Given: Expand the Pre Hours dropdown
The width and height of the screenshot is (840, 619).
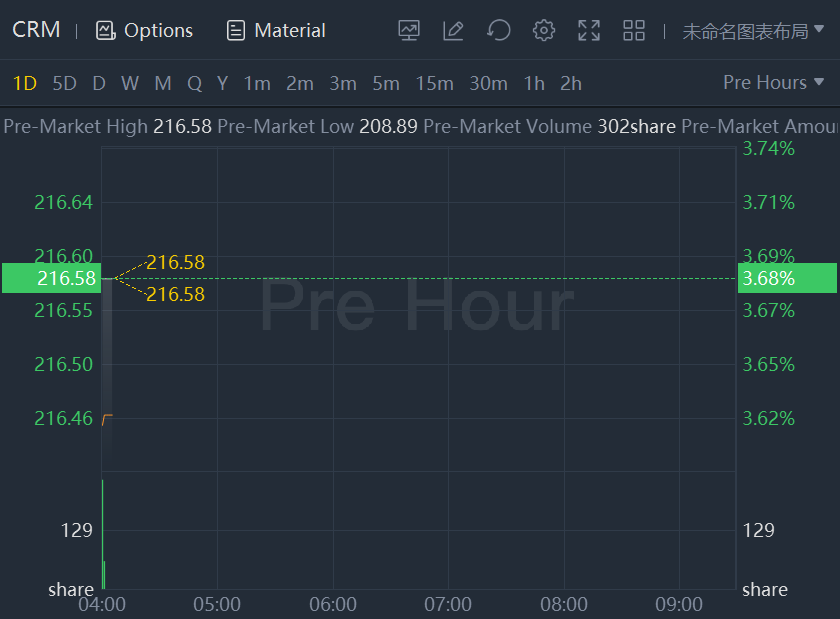Looking at the screenshot, I should pos(773,82).
